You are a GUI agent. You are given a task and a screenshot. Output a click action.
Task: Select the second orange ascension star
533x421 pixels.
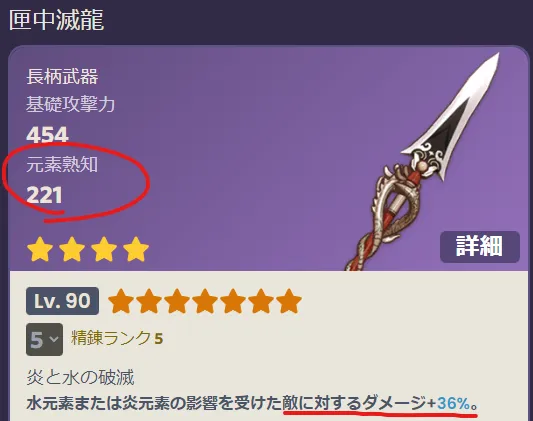(149, 301)
